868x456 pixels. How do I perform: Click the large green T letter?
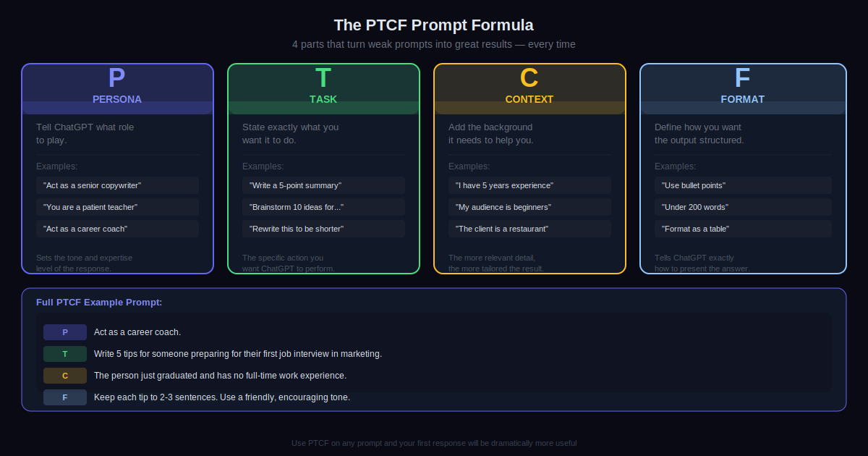(323, 78)
